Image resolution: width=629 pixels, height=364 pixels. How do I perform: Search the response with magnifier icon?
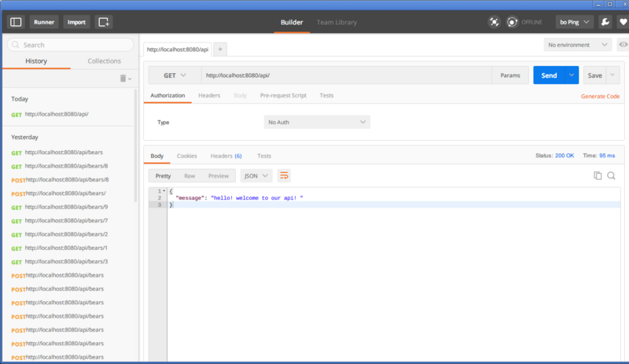tap(611, 175)
